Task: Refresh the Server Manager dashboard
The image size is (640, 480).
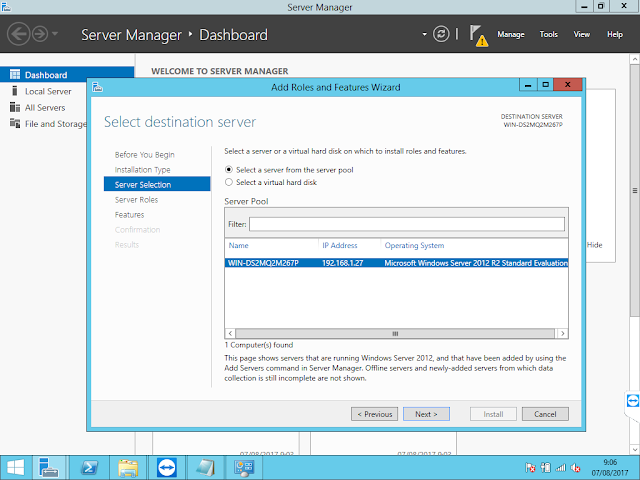Action: point(441,34)
